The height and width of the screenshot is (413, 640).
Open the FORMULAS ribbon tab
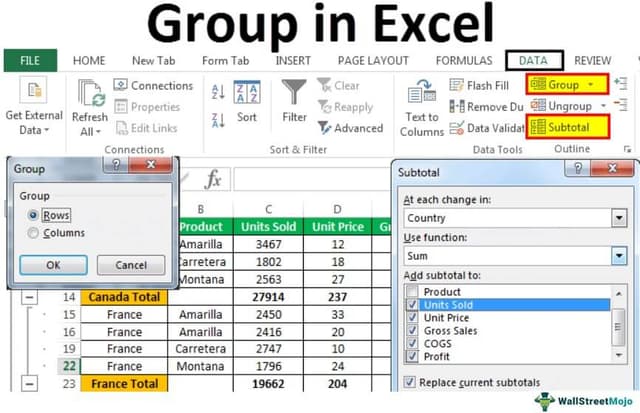tap(463, 60)
